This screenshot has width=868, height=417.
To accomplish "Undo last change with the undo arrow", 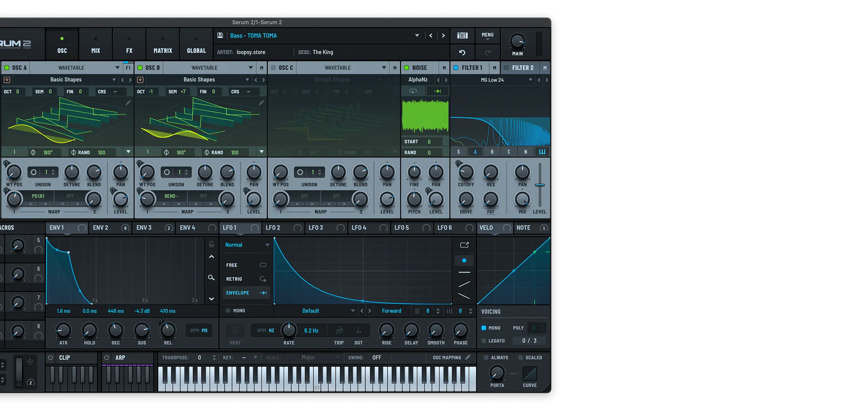I will click(462, 52).
